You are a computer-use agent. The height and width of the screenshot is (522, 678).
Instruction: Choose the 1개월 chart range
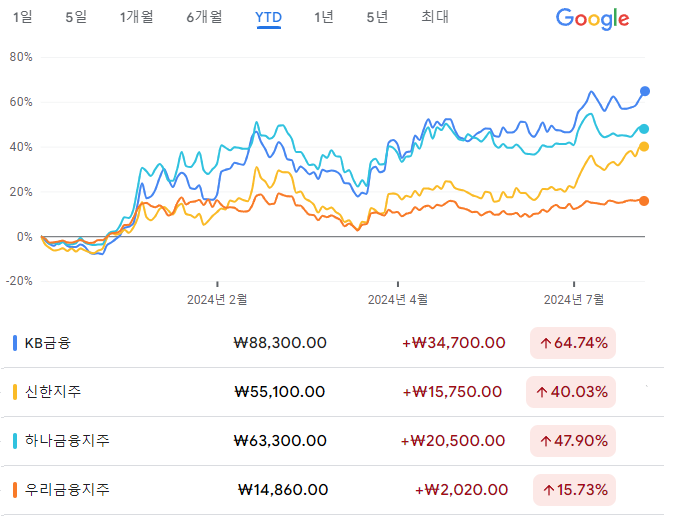pyautogui.click(x=137, y=17)
